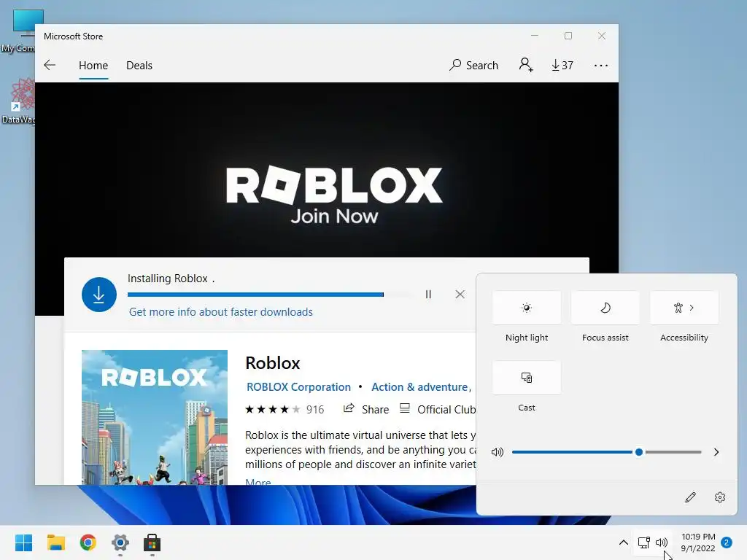Viewport: 747px width, 560px height.
Task: Click the tray speaker volume icon
Action: click(662, 542)
